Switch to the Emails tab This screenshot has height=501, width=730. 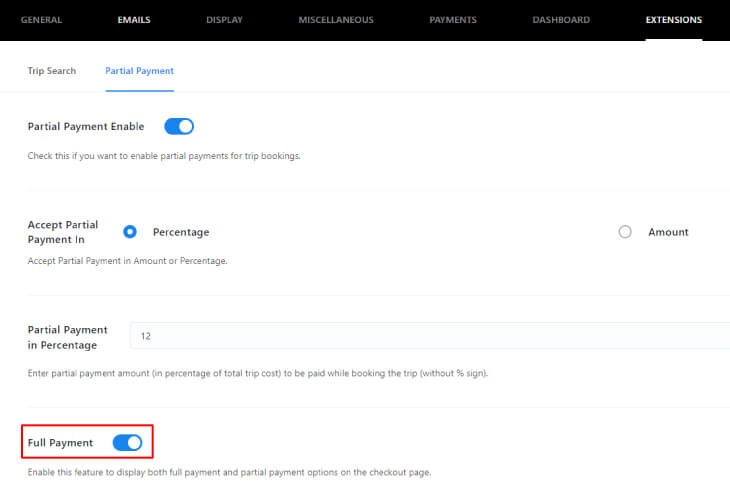tap(134, 20)
